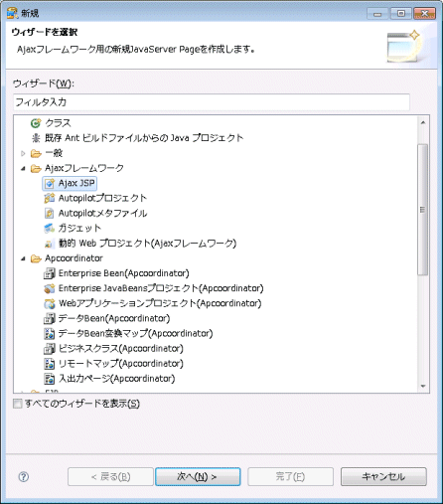443x504 pixels.
Task: Select the 一般 folder label
Action: (x=54, y=153)
